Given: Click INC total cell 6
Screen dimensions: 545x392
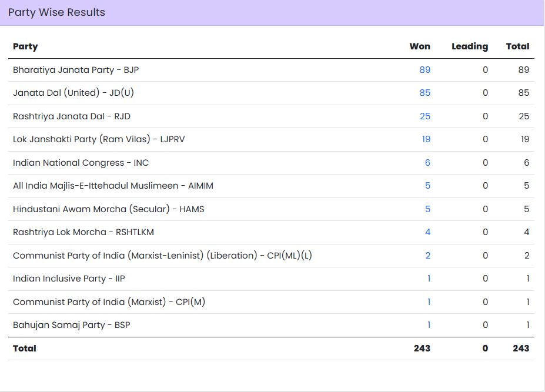Looking at the screenshot, I should click(527, 163).
